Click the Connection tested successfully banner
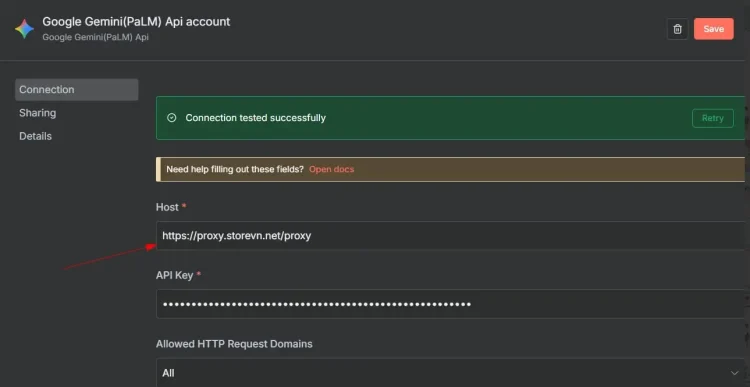750x387 pixels. (451, 118)
